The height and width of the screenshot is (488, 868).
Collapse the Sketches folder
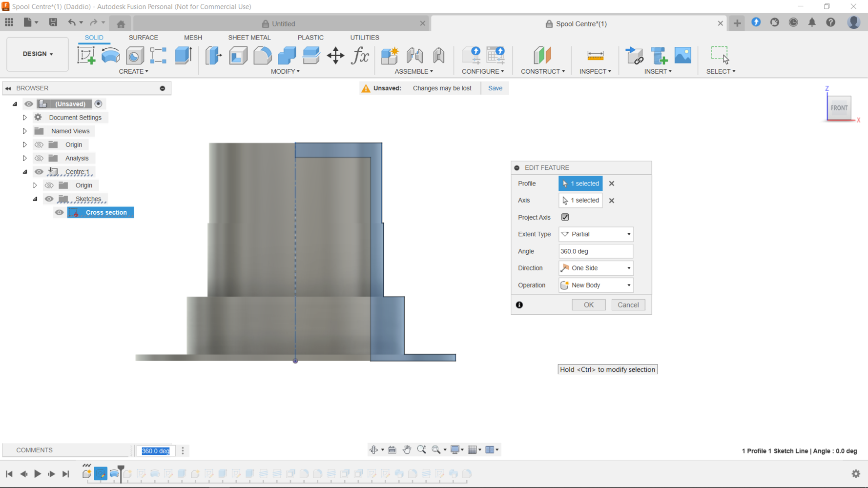(x=35, y=199)
